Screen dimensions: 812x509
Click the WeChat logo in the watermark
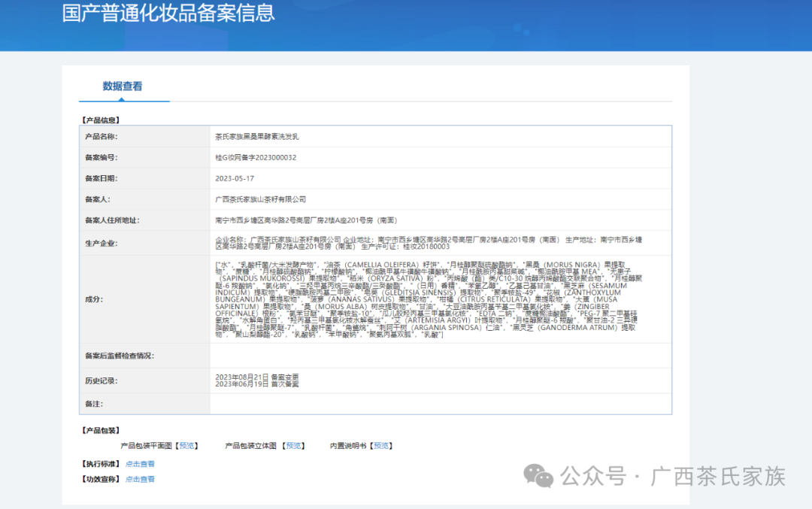539,475
